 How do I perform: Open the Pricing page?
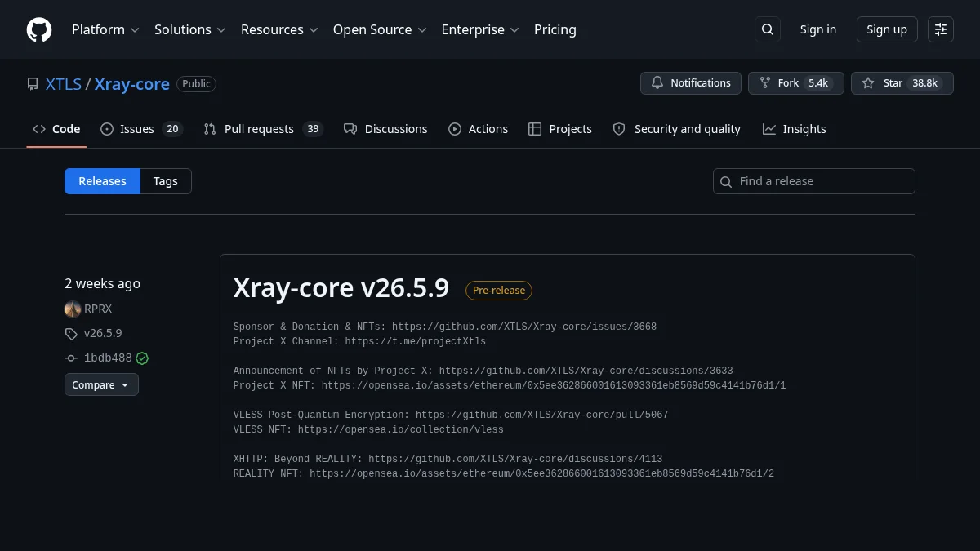pyautogui.click(x=555, y=29)
